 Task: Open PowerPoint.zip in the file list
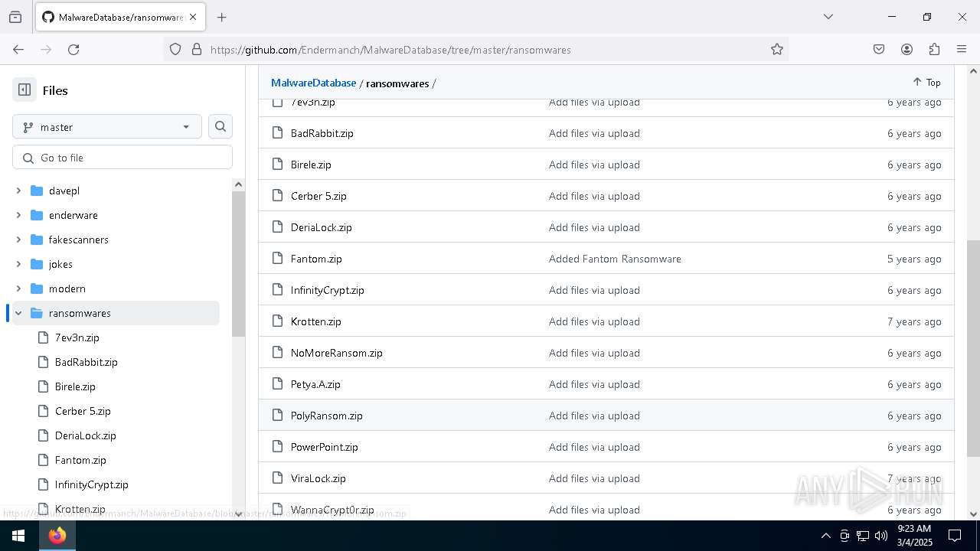pos(324,447)
